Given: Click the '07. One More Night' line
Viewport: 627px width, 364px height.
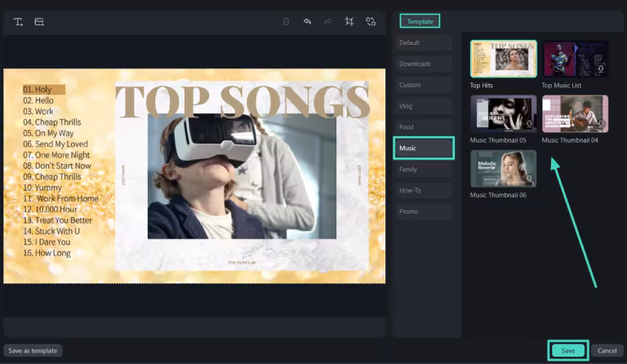Looking at the screenshot, I should tap(56, 155).
